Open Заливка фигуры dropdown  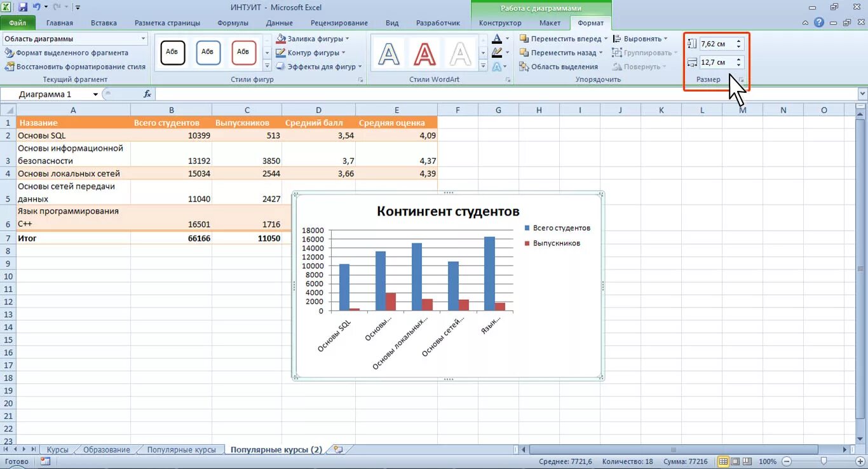pos(313,39)
